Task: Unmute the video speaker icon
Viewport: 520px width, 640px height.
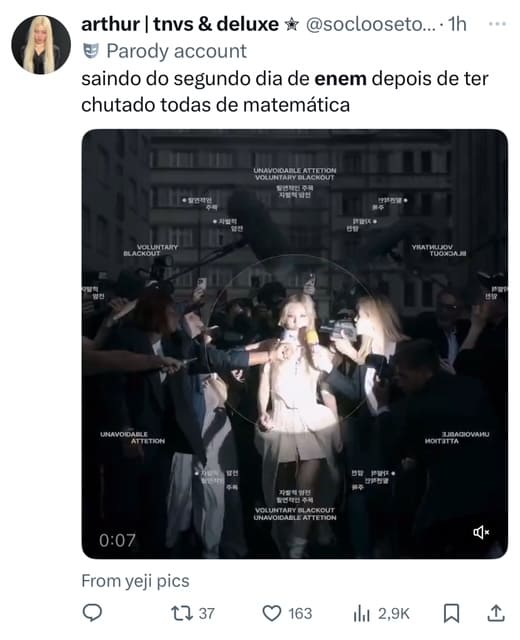Action: 481,532
